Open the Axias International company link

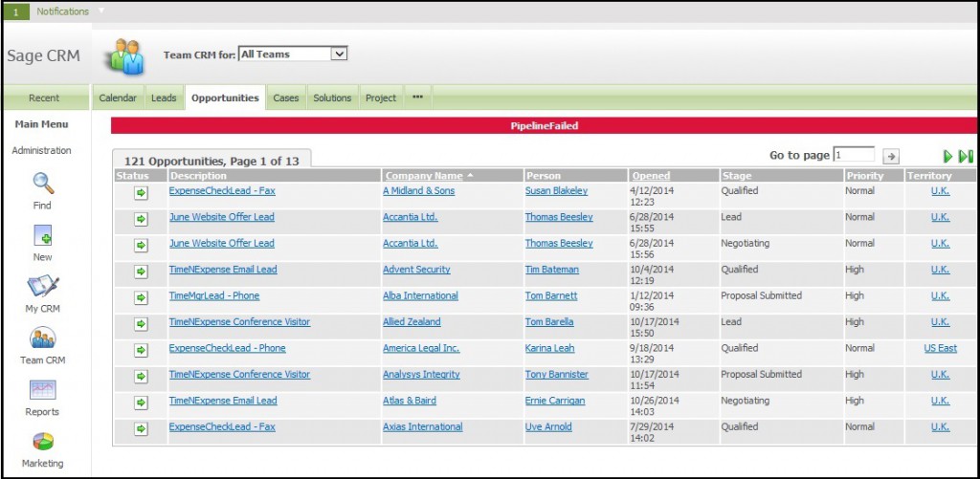422,427
